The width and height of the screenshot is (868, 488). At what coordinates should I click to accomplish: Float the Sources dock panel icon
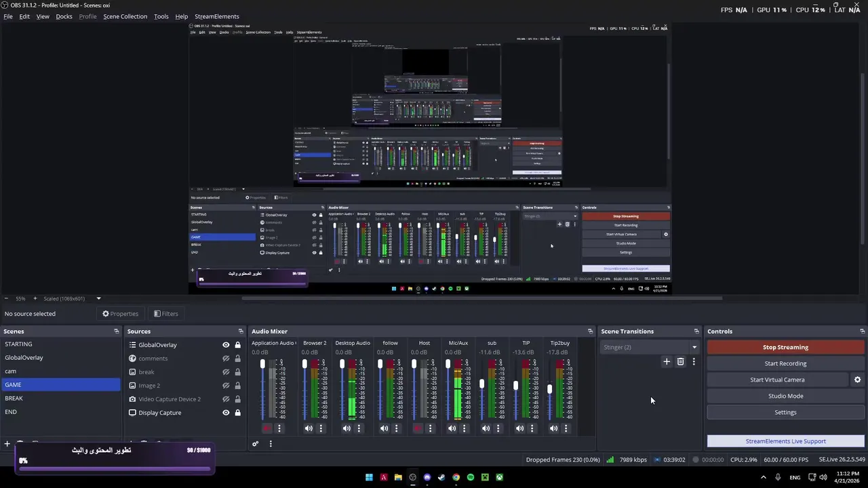click(x=241, y=331)
